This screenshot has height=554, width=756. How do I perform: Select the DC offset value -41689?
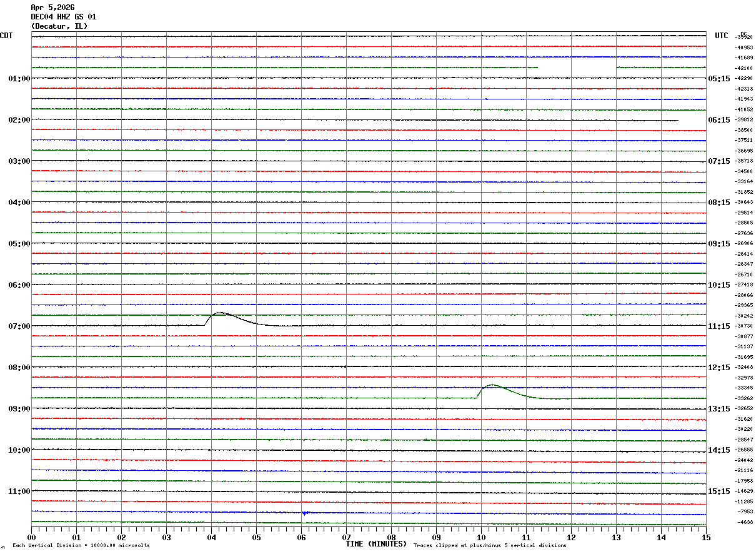point(744,58)
